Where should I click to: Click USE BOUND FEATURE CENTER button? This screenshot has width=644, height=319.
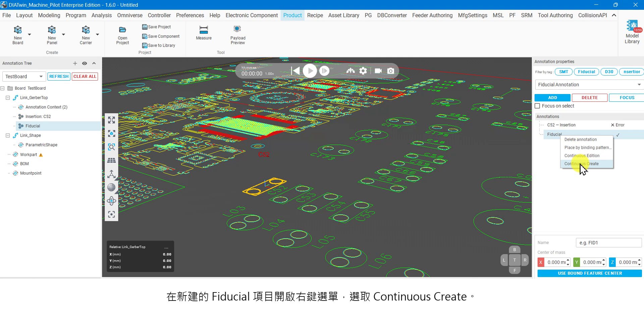pyautogui.click(x=590, y=273)
